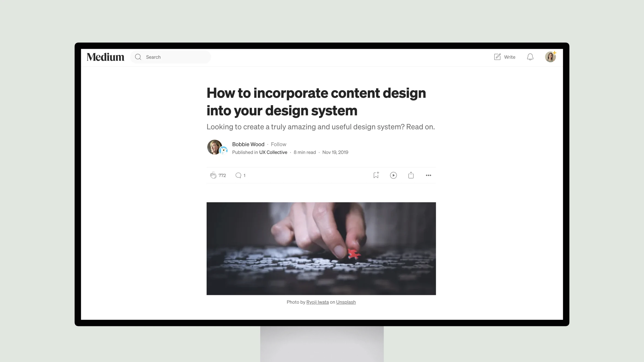This screenshot has height=362, width=644.
Task: Click the UX Collective publication link
Action: click(x=273, y=152)
